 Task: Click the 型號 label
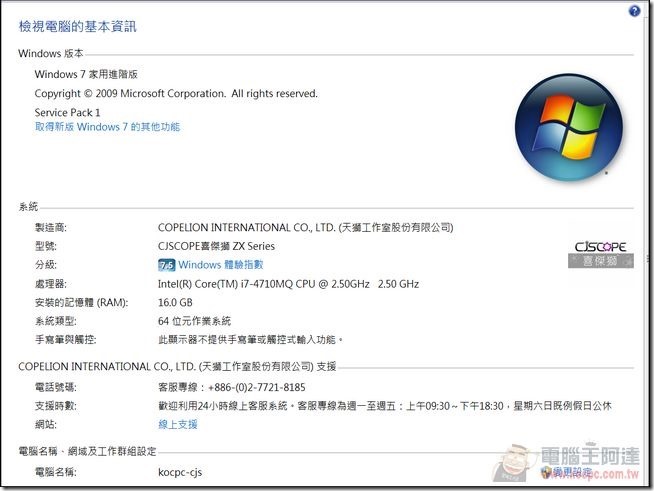click(45, 246)
